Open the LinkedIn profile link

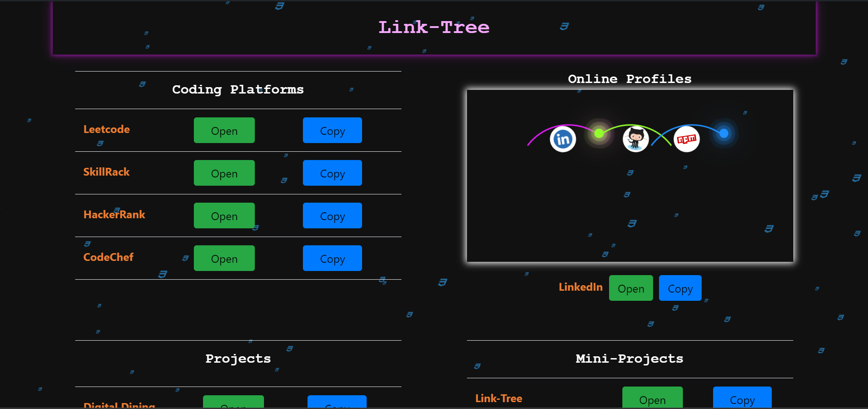631,288
